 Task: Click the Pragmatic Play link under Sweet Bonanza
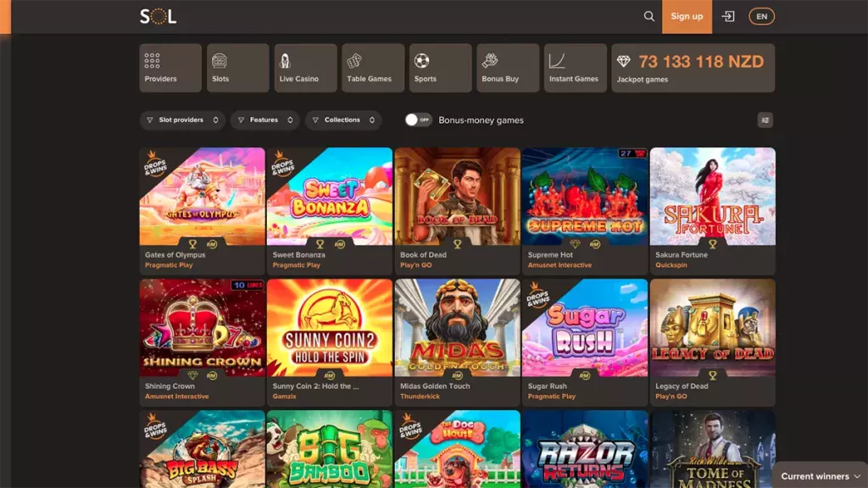[297, 265]
